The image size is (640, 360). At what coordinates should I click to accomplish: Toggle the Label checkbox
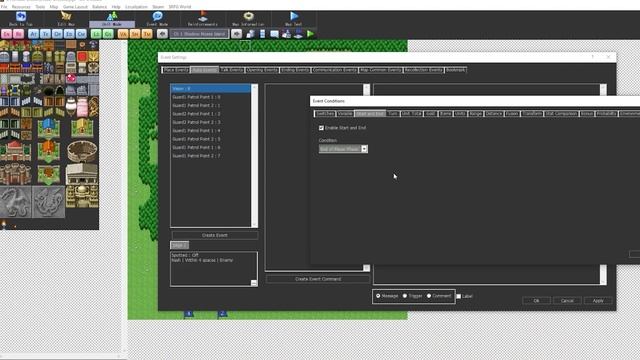pyautogui.click(x=458, y=296)
